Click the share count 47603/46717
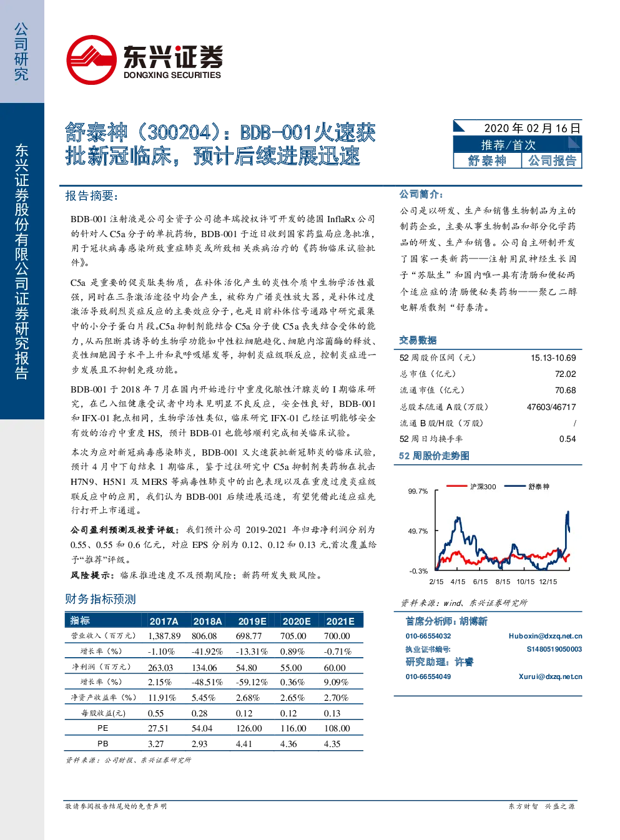This screenshot has width=620, height=840. 551,407
